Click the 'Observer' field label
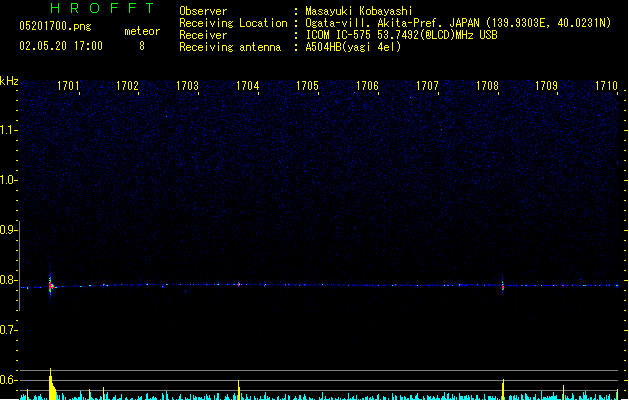This screenshot has width=629, height=400. [203, 11]
